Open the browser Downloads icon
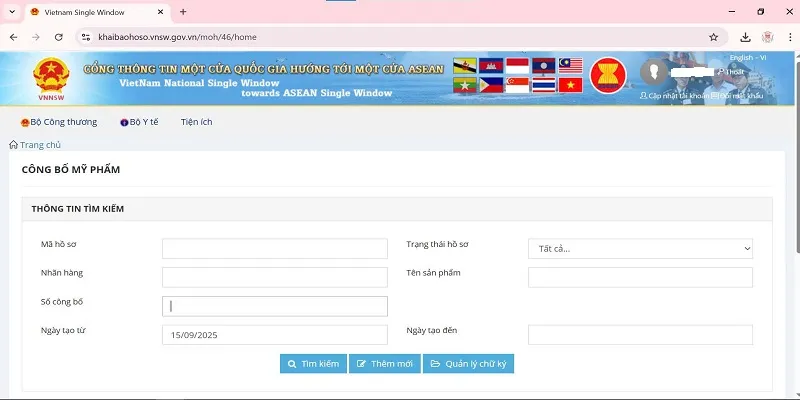Viewport: 800px width, 400px height. point(745,37)
